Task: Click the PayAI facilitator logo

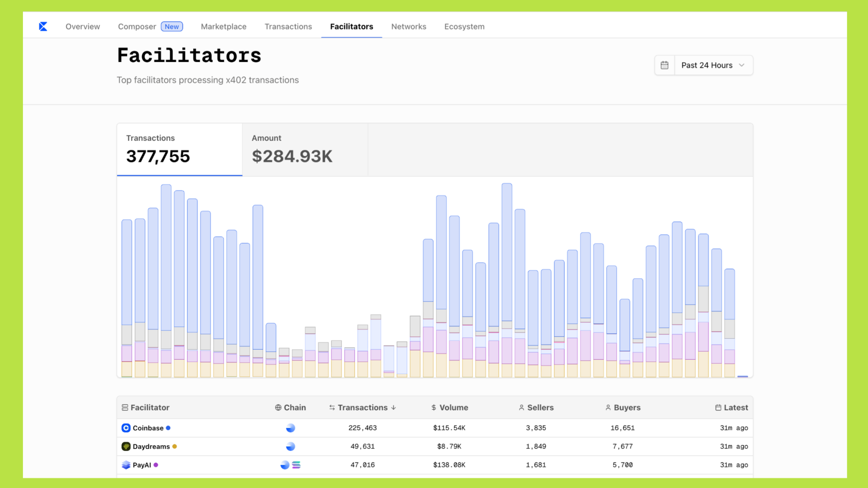Action: coord(126,465)
